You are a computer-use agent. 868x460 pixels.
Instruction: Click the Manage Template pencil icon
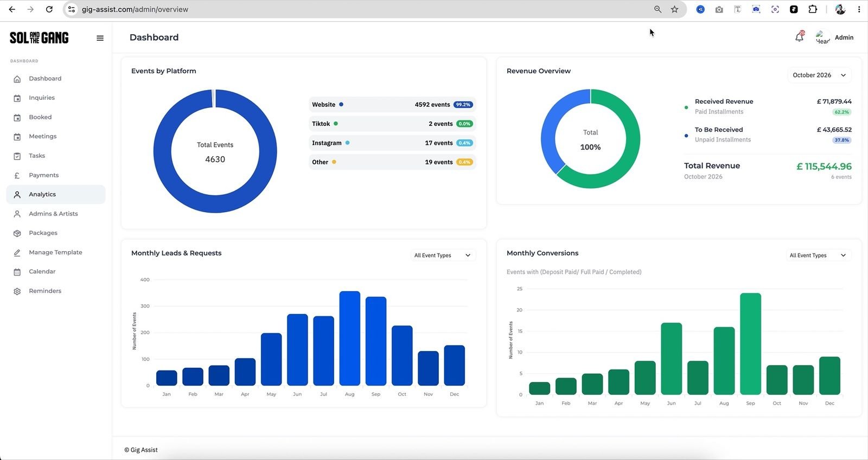tap(17, 253)
